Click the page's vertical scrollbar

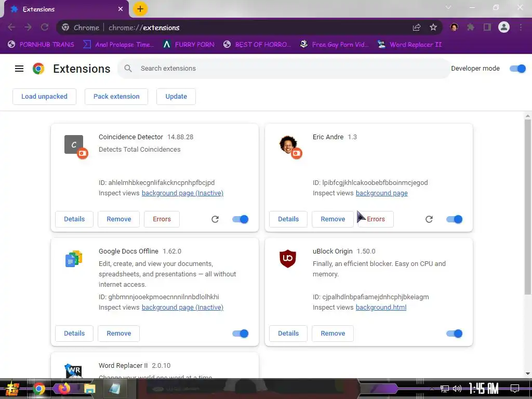click(x=528, y=207)
